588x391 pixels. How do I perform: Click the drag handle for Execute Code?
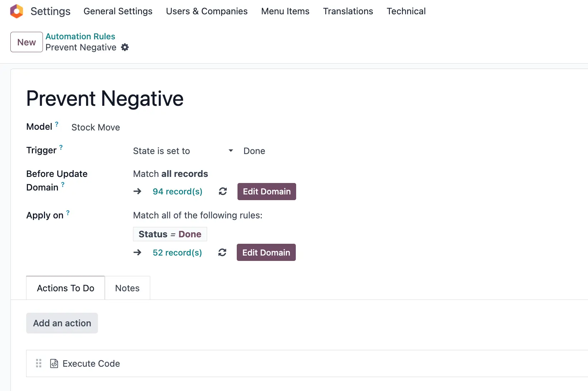coord(39,363)
